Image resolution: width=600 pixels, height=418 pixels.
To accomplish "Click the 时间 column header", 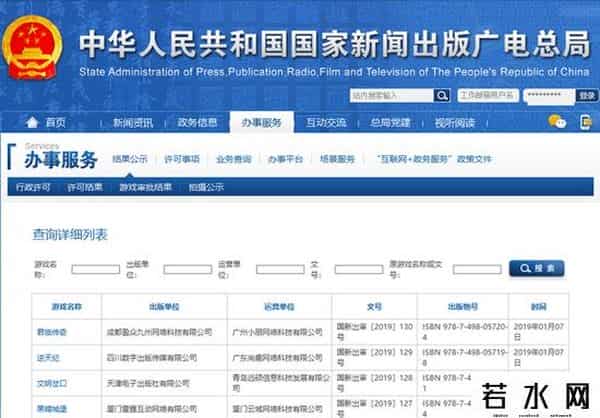I will coord(538,307).
